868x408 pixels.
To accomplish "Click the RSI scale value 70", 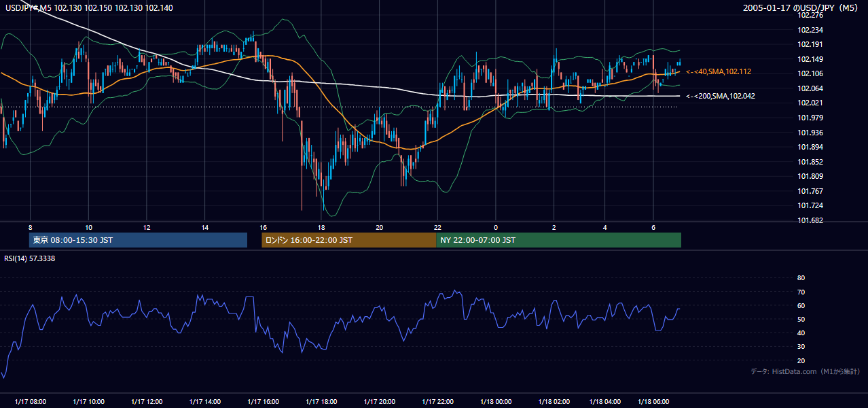I will tap(801, 292).
